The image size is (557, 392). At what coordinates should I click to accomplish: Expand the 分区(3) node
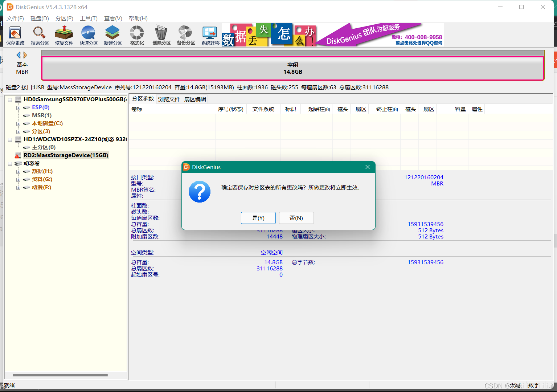18,132
